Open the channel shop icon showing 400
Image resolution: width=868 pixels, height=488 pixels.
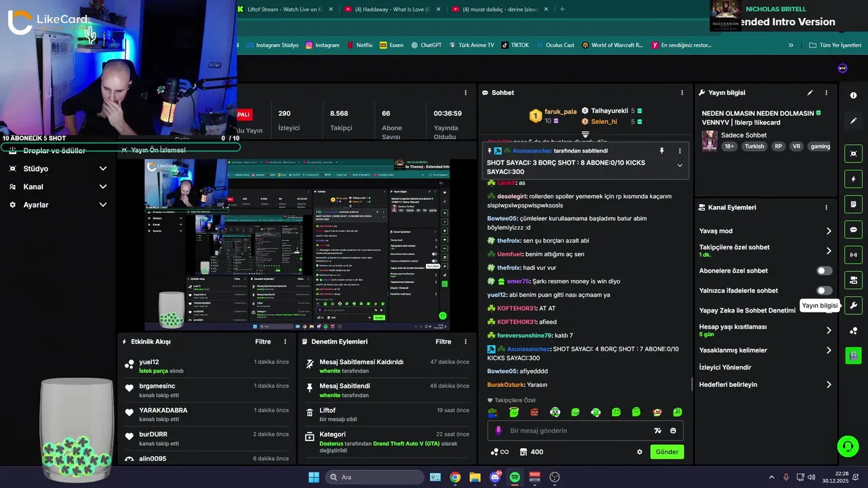[x=531, y=452]
